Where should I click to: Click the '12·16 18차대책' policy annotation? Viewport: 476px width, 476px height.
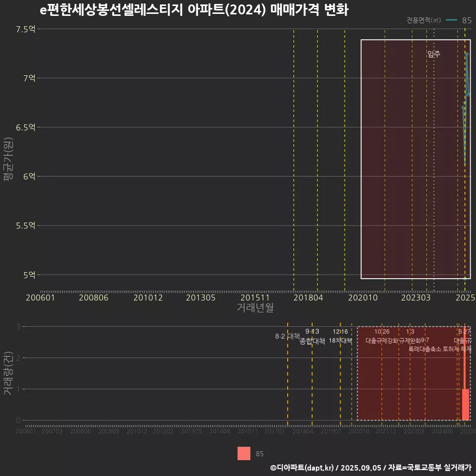340,336
